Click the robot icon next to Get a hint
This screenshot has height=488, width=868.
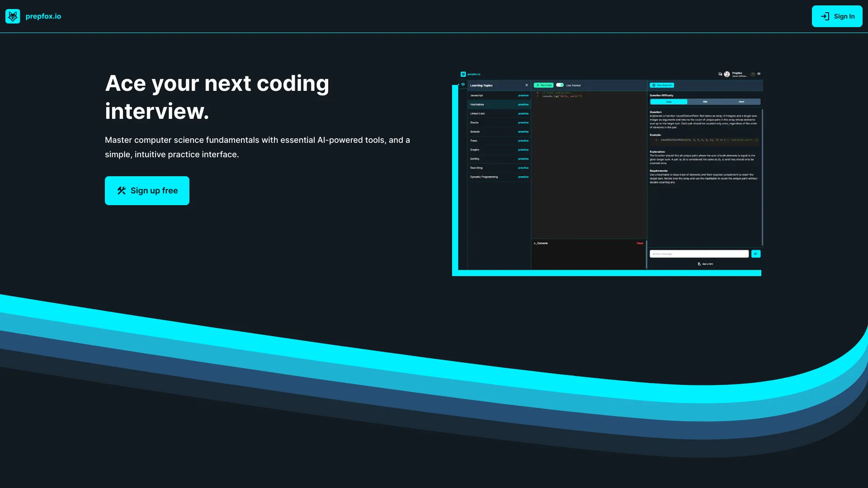point(699,264)
